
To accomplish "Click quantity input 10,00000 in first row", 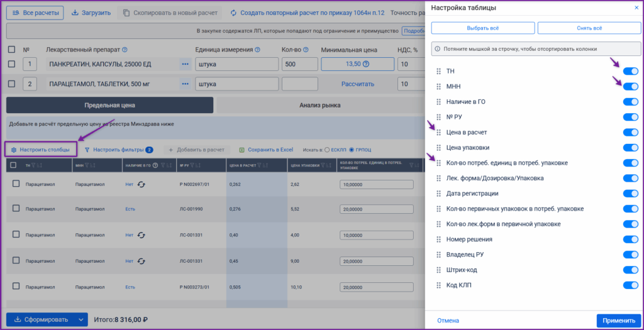I will 377,185.
